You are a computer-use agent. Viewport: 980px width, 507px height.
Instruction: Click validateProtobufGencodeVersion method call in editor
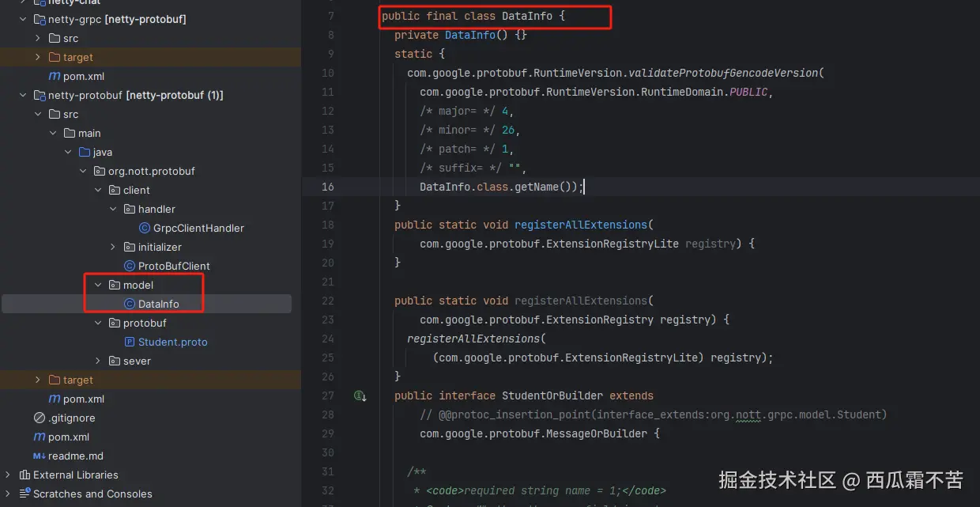(x=723, y=73)
